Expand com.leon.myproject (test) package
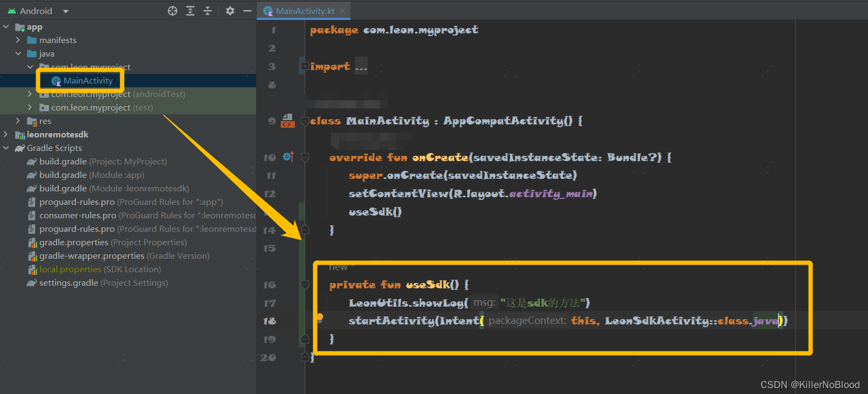 pos(30,107)
